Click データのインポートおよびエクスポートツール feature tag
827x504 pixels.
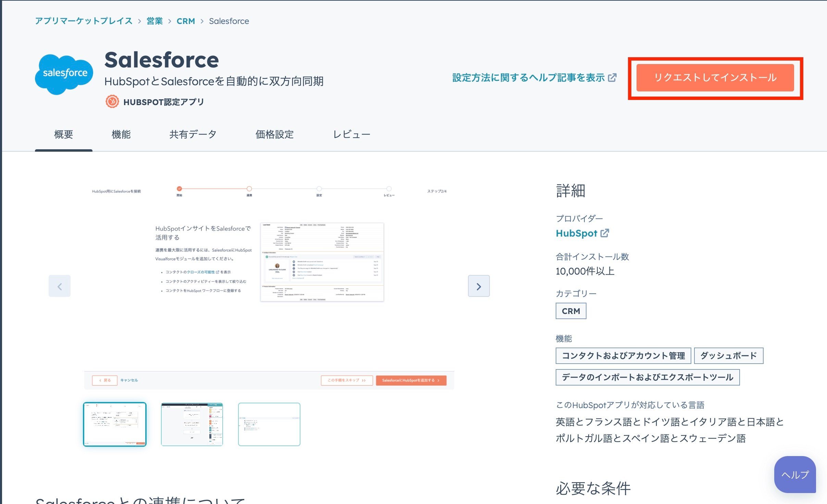click(x=647, y=377)
